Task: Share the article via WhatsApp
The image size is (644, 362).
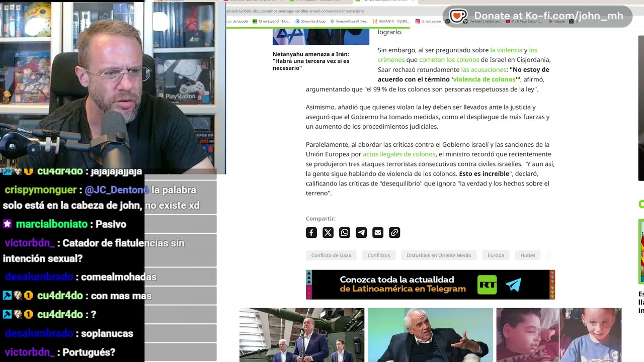Action: [x=345, y=232]
